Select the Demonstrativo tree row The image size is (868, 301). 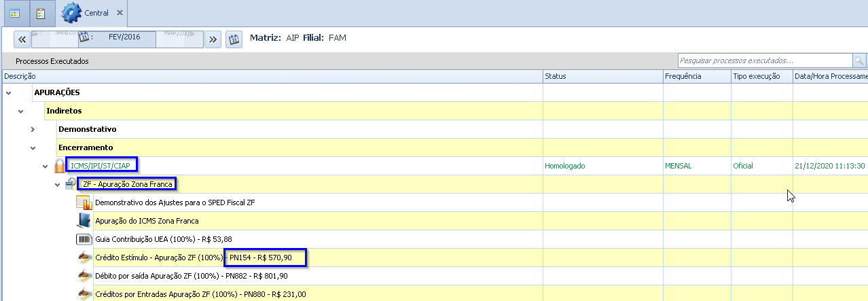(88, 128)
